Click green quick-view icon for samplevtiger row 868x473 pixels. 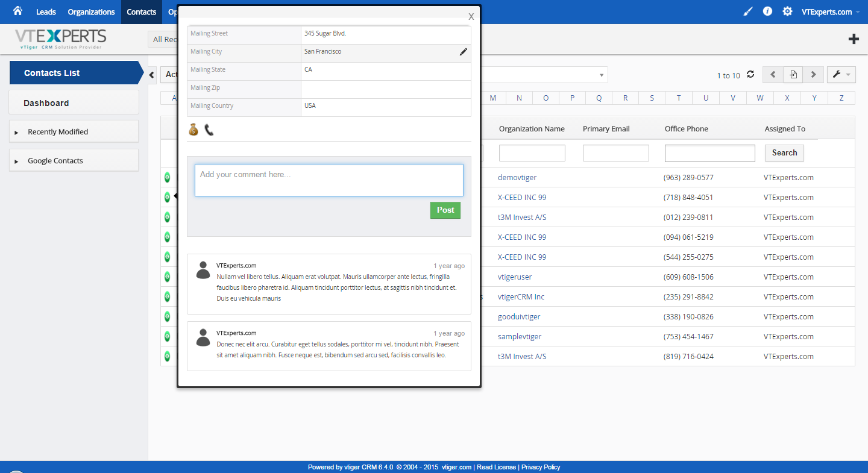(167, 336)
